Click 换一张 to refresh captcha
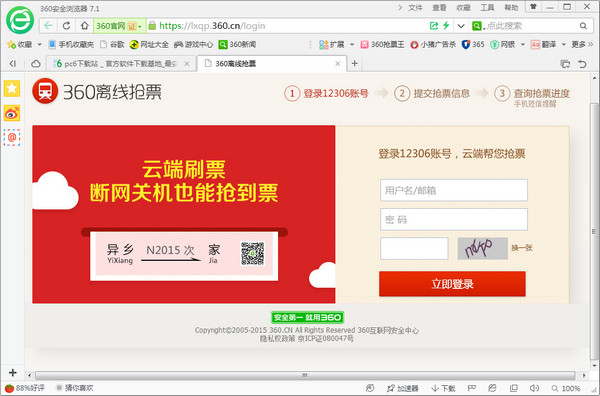Screen dimensions: 600x396 (522, 248)
